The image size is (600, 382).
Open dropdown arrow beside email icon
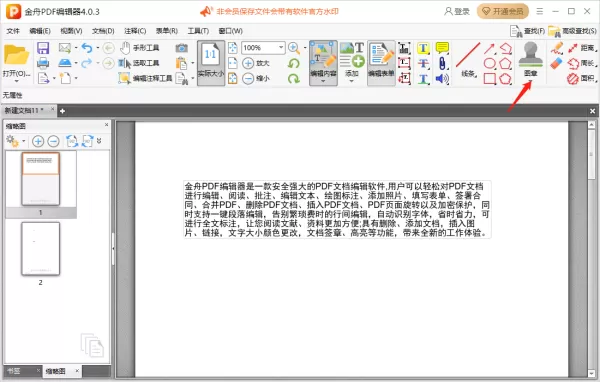pos(76,48)
